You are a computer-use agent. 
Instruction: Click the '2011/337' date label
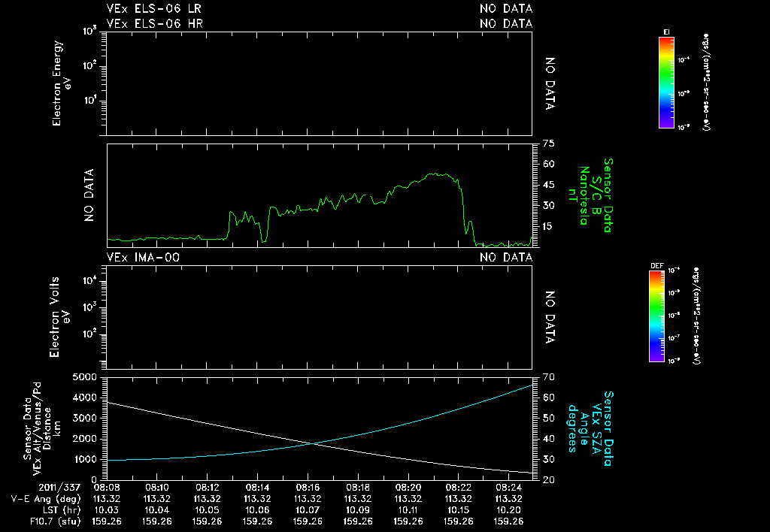59,488
